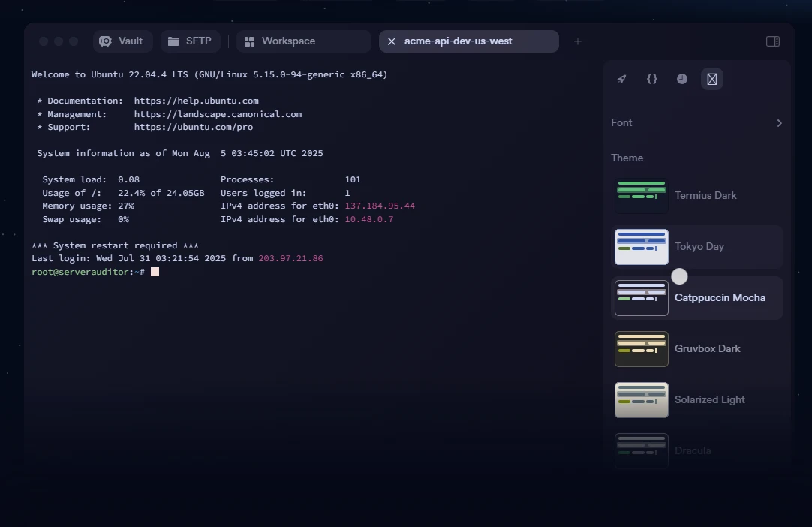Switch to the Gruvbox Dark theme
The width and height of the screenshot is (812, 527).
[x=697, y=349]
